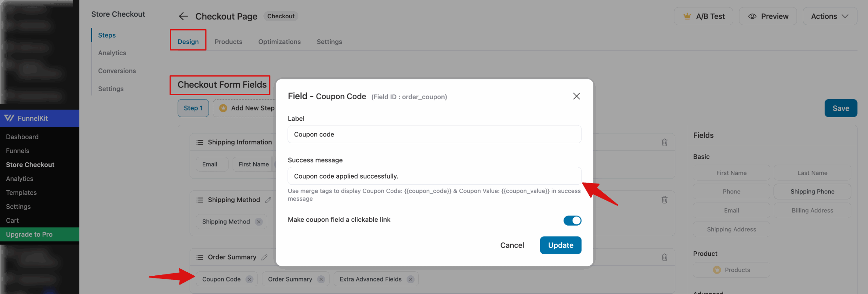Click the crown icon on A/B Test
This screenshot has height=294, width=868.
pos(687,16)
